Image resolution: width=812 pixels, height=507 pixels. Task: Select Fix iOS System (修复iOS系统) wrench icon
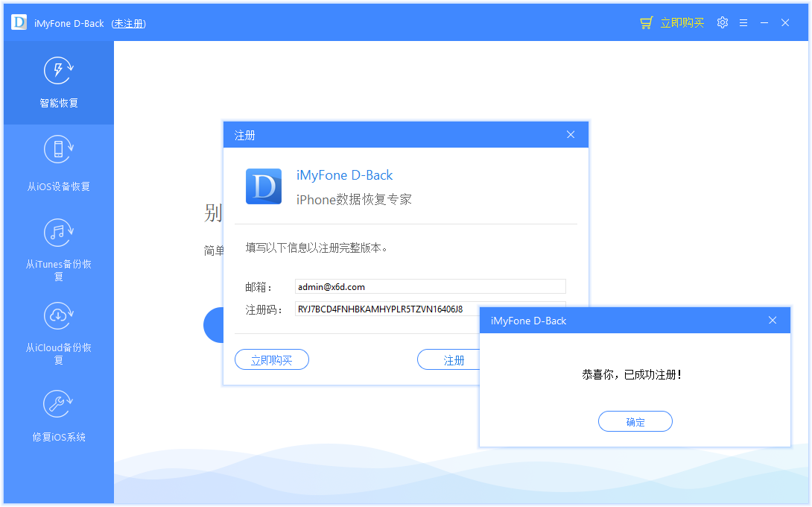coord(59,404)
